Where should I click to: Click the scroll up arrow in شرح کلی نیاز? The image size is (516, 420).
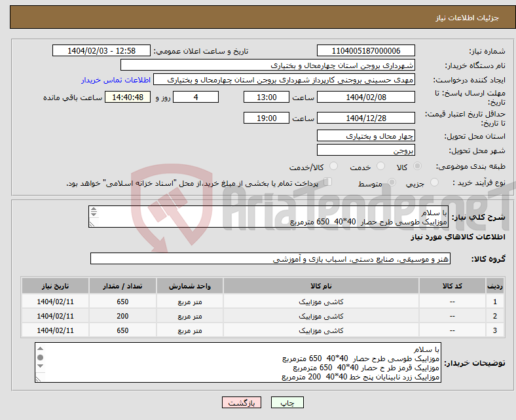94,209
